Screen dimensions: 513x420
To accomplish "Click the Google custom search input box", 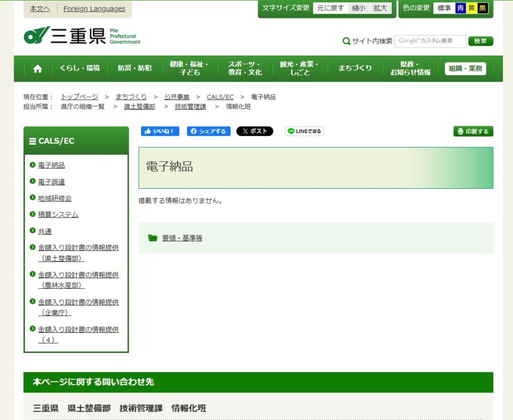I will tap(431, 41).
